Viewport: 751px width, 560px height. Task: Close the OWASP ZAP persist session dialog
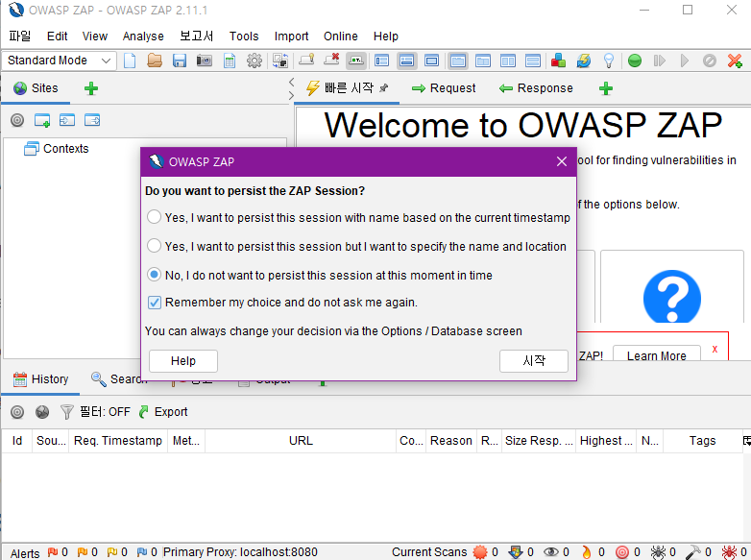coord(562,161)
